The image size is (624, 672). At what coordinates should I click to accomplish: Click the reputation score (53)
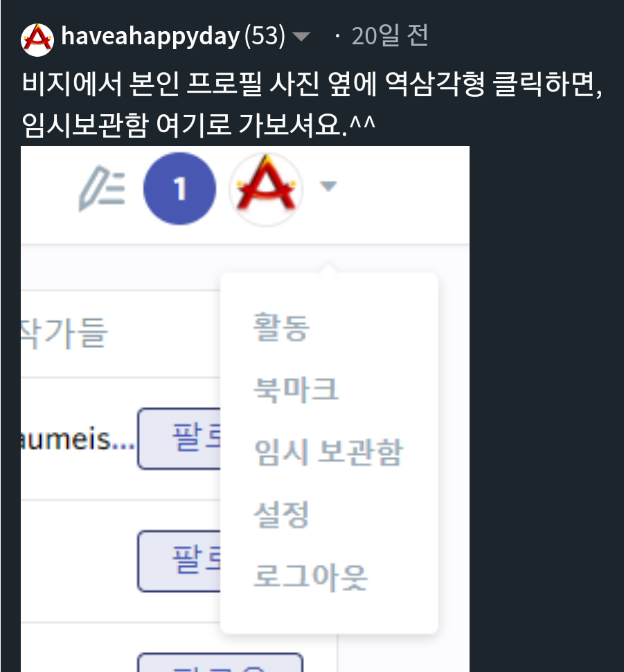pyautogui.click(x=265, y=36)
